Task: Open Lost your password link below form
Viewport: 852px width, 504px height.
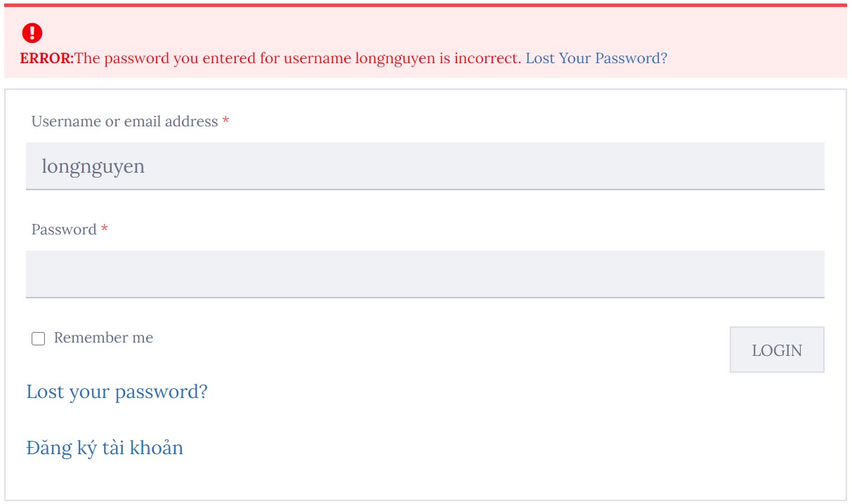Action: pos(117,392)
